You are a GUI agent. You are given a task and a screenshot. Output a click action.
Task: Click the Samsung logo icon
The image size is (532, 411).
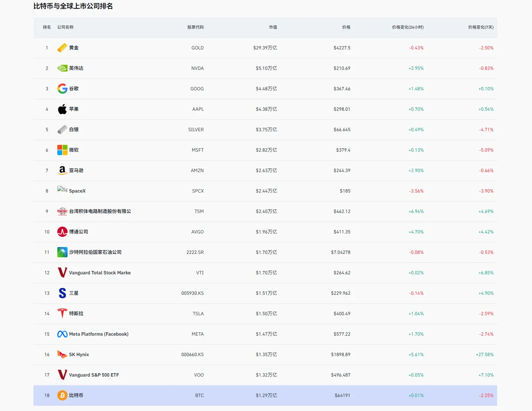[x=62, y=293]
